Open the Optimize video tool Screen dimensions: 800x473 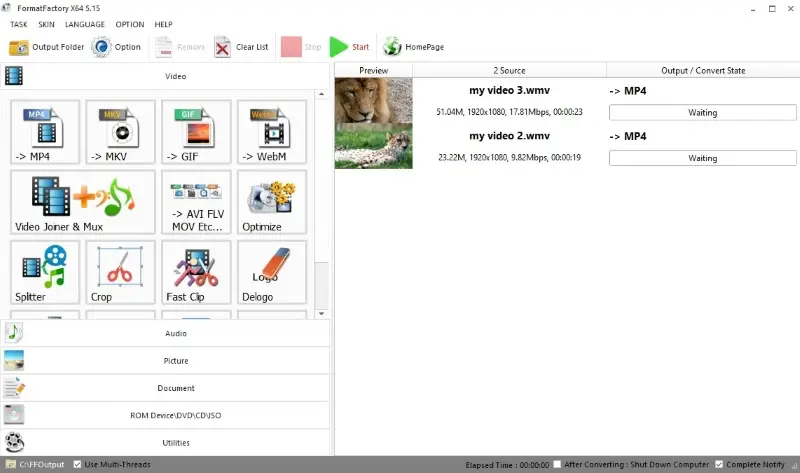[x=272, y=202]
